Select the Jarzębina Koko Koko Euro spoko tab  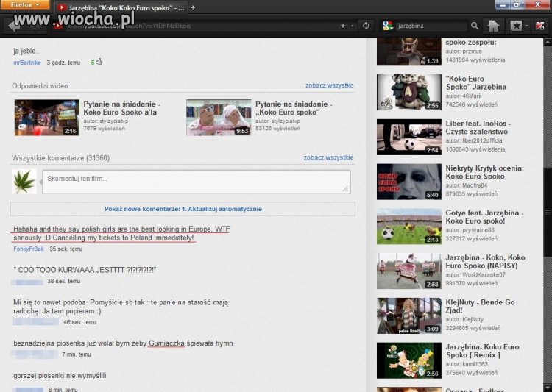(121, 7)
